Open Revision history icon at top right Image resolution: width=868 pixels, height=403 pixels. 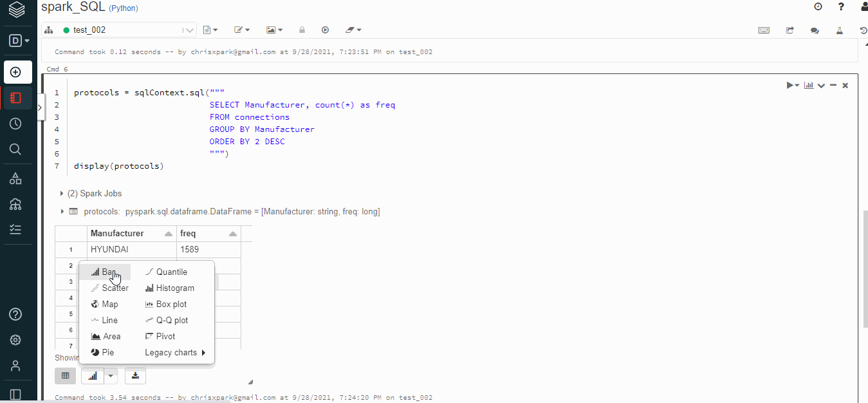click(x=863, y=30)
